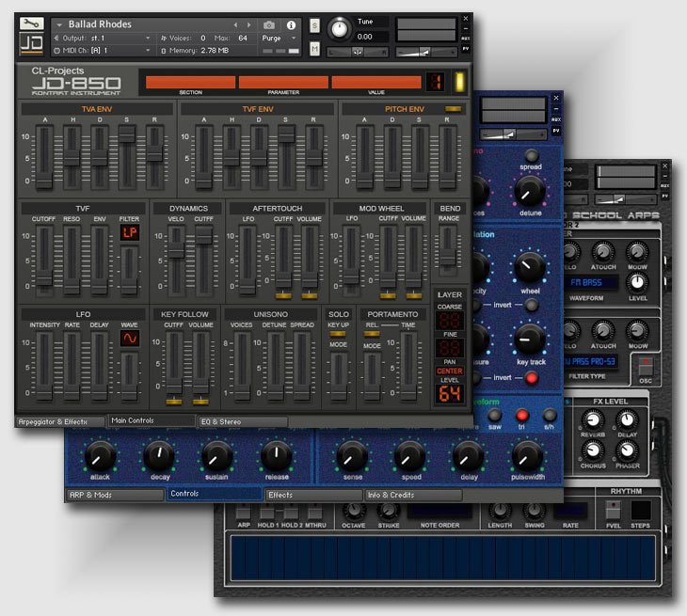Mute the instrument with M button
This screenshot has width=687, height=616.
pos(314,48)
